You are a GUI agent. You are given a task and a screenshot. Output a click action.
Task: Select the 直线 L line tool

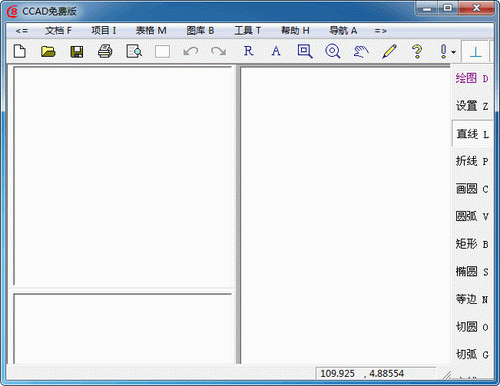click(472, 134)
